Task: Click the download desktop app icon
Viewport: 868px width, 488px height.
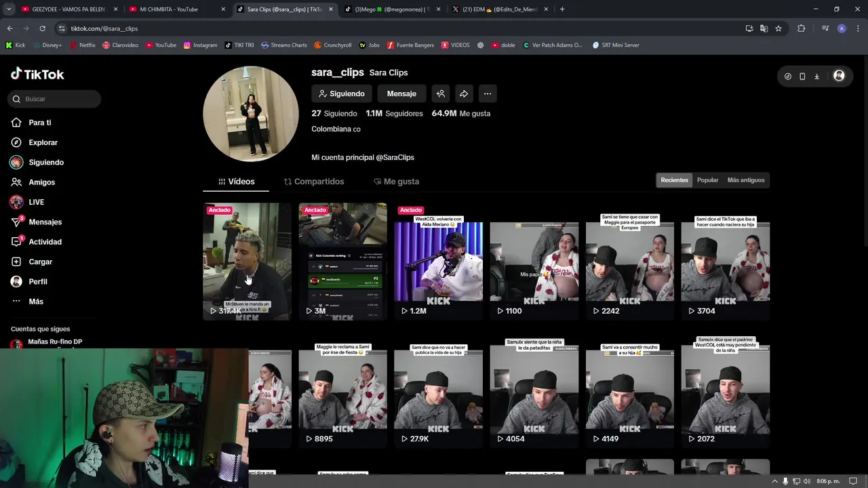Action: tap(816, 76)
